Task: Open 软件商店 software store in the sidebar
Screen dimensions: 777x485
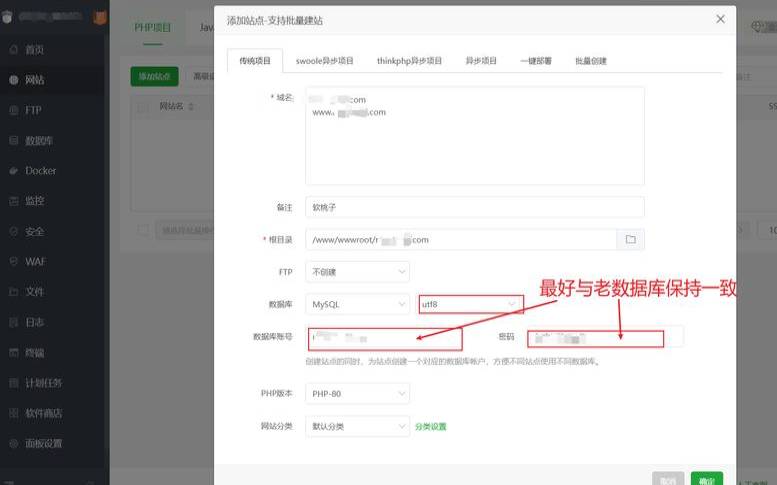Action: point(43,413)
